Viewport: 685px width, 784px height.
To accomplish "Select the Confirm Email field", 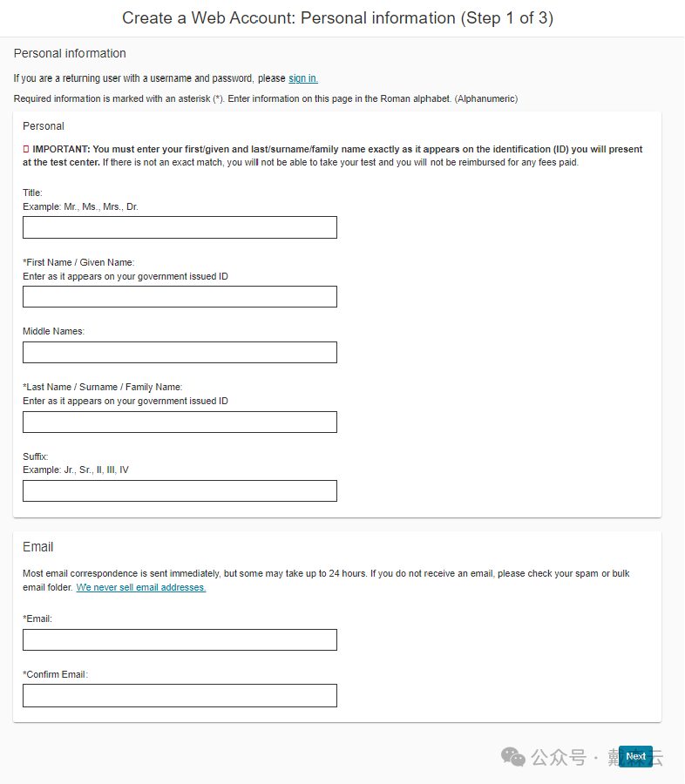I will (180, 695).
